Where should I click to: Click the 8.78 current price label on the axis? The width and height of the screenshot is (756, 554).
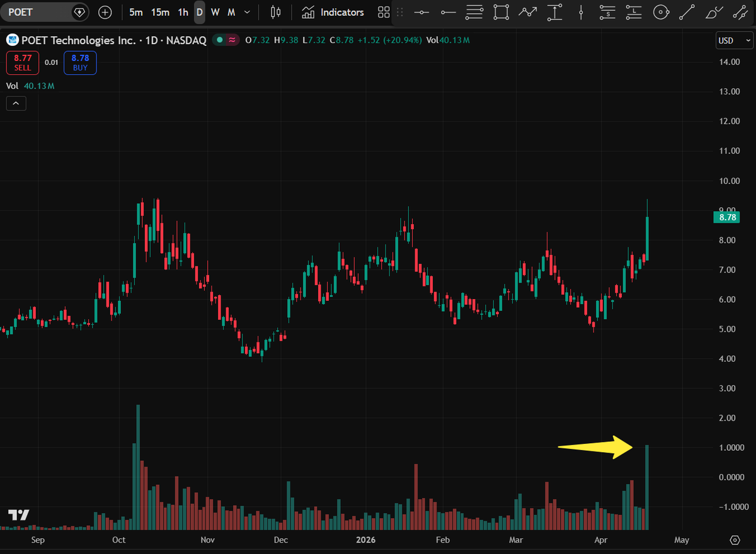[x=726, y=217]
